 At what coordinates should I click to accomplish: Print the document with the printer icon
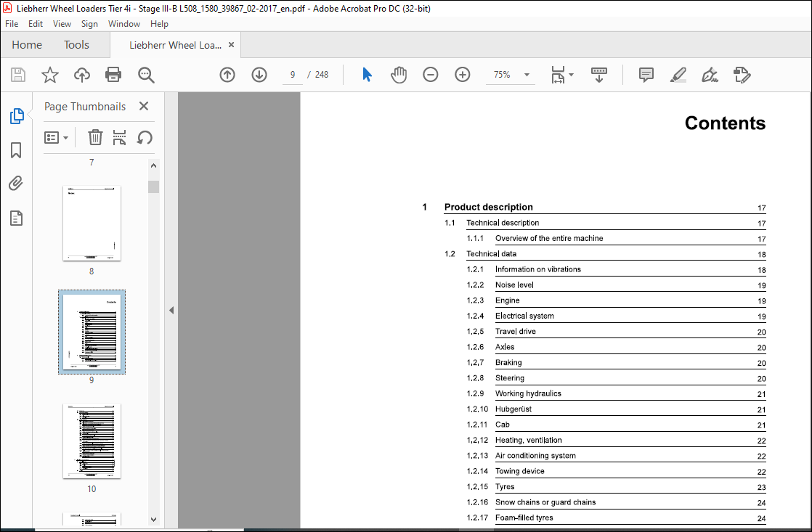point(113,75)
